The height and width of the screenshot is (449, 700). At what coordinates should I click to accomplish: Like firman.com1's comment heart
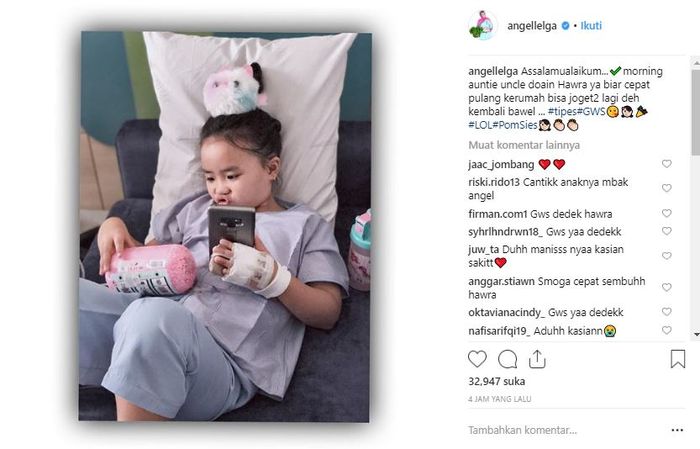(667, 213)
